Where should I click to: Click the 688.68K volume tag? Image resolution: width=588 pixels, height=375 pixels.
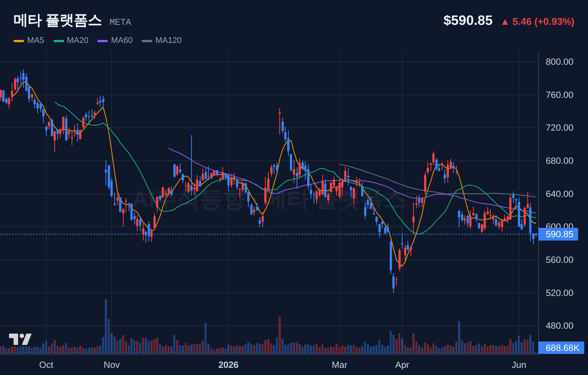tap(561, 348)
